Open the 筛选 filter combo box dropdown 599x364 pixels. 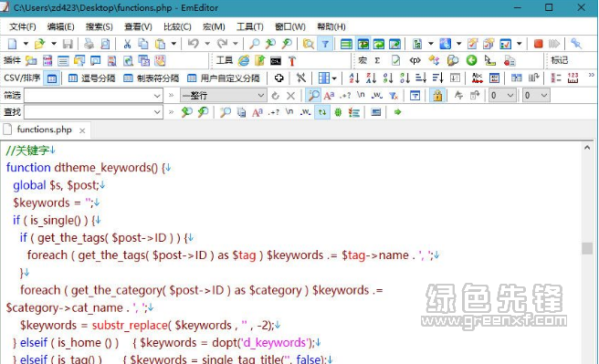coord(157,96)
